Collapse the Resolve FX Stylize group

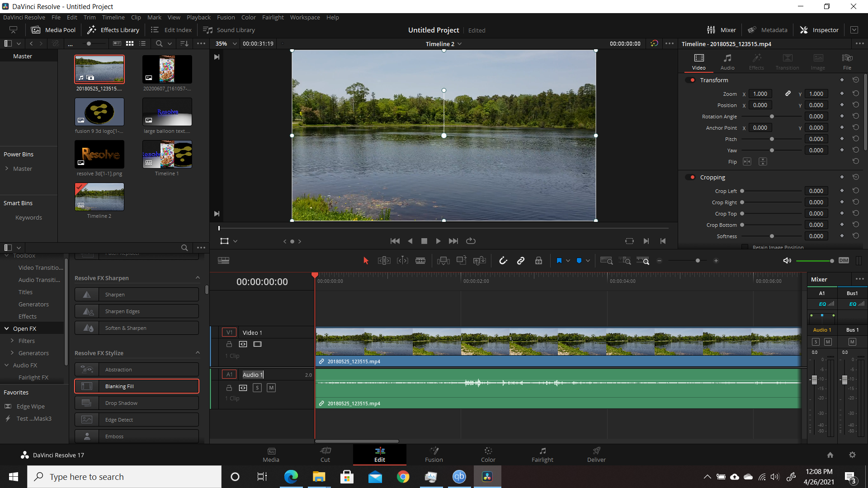198,353
